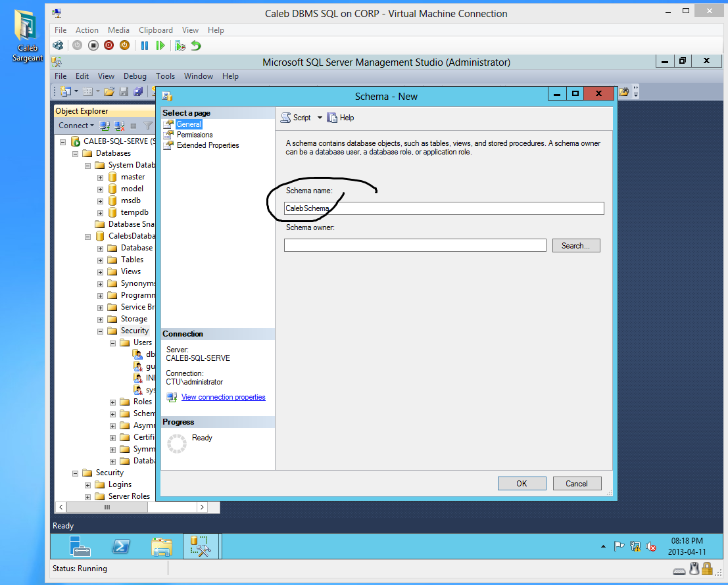Click the Search... button
Screen dimensions: 728x585
coord(576,245)
